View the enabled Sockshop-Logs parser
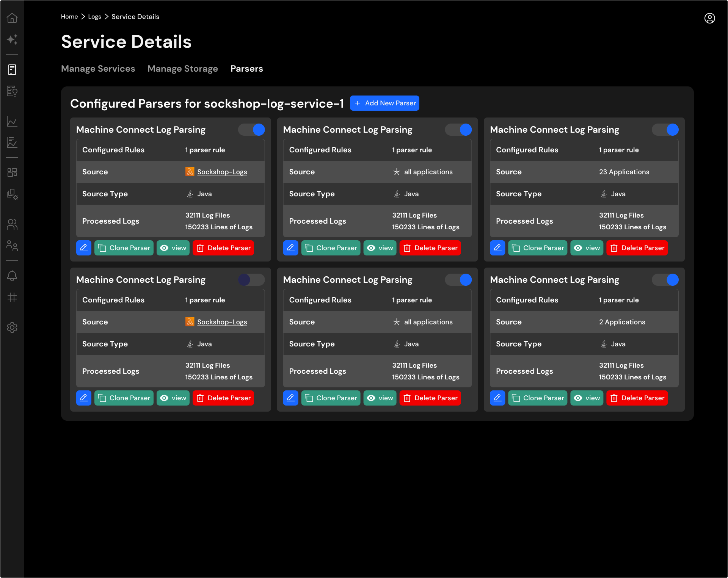This screenshot has height=578, width=728. coord(173,248)
